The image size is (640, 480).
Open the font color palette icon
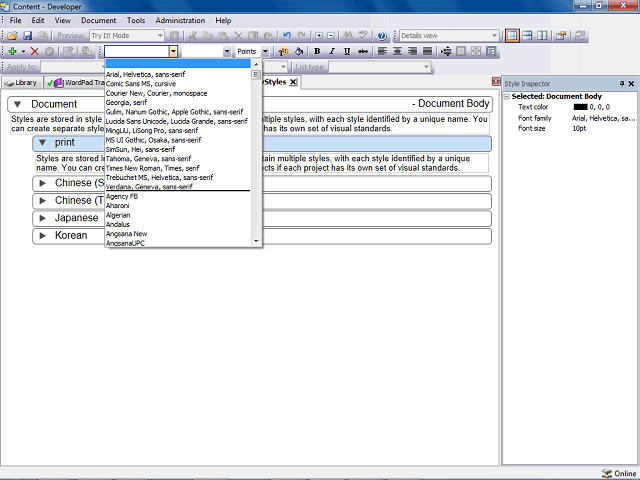(x=283, y=51)
